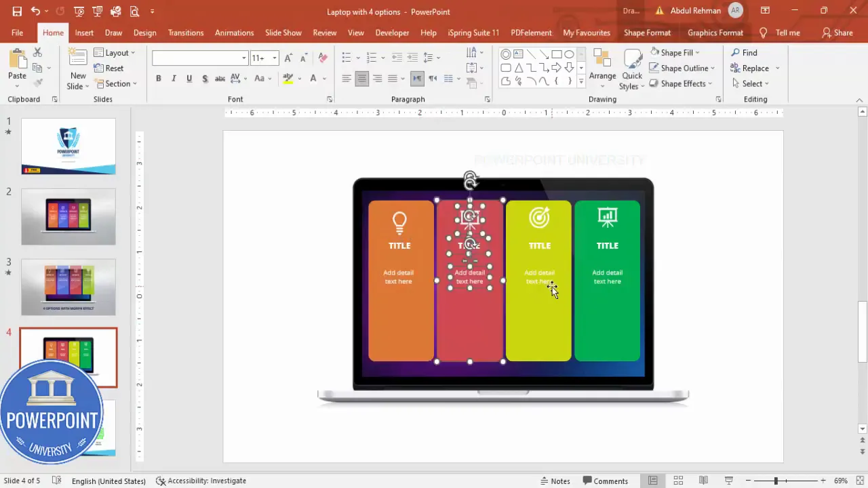Increase font size with the larger A
The height and width of the screenshot is (488, 868).
[x=289, y=58]
